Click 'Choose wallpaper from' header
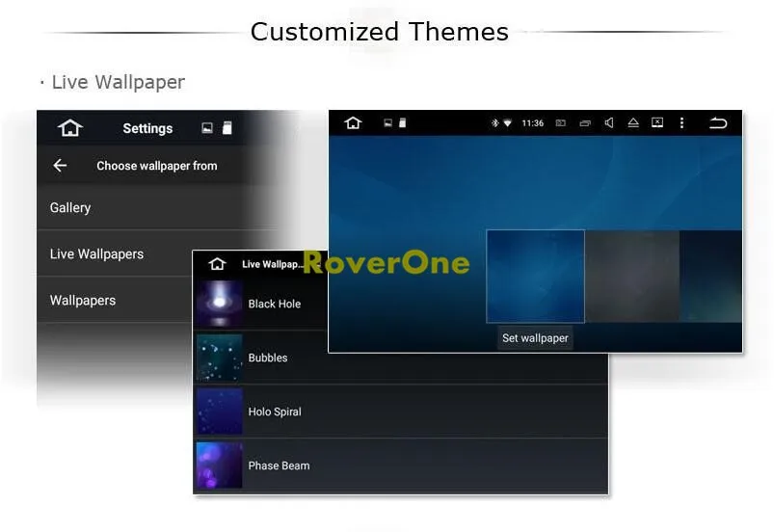Screen dimensions: 774x532 157,166
